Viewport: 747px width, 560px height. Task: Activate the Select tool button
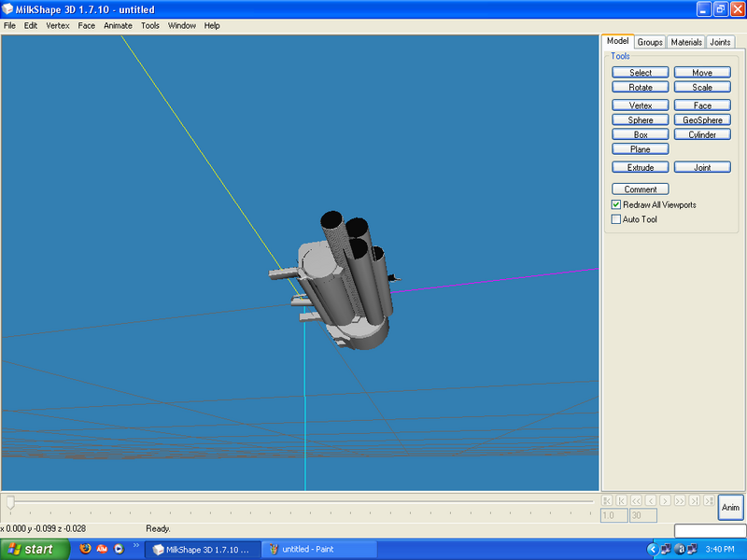[x=641, y=73]
